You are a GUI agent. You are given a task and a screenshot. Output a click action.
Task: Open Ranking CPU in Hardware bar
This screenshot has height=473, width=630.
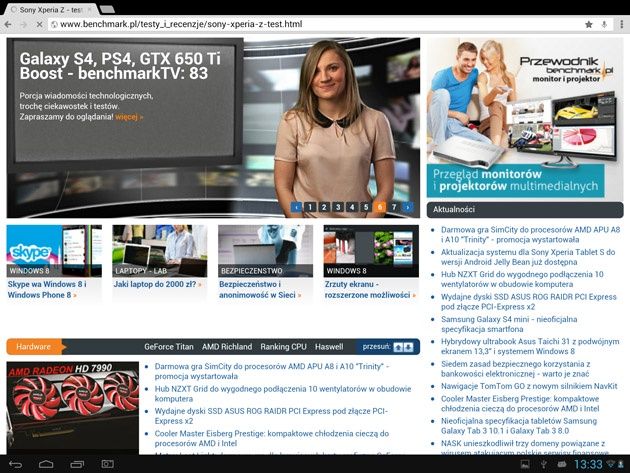[x=283, y=347]
